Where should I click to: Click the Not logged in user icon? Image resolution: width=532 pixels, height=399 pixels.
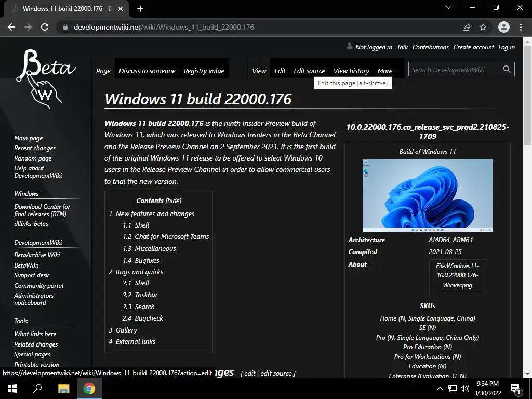[x=350, y=46]
